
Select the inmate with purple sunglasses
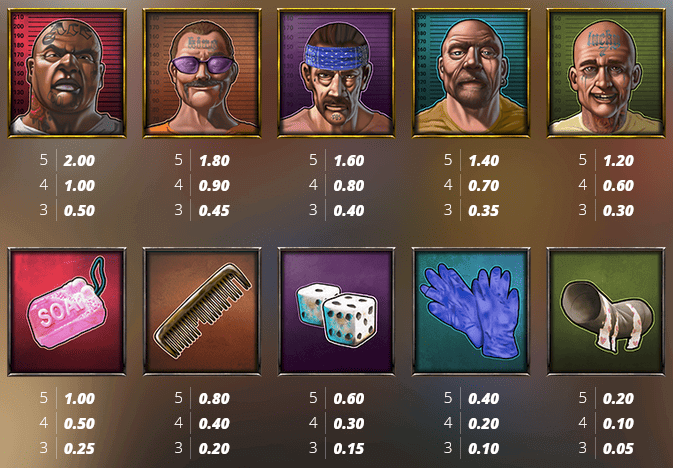[202, 73]
